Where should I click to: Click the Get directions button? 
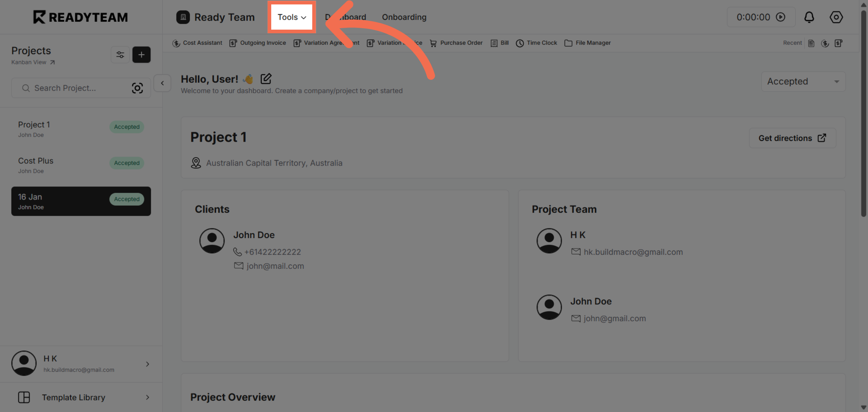click(x=792, y=138)
